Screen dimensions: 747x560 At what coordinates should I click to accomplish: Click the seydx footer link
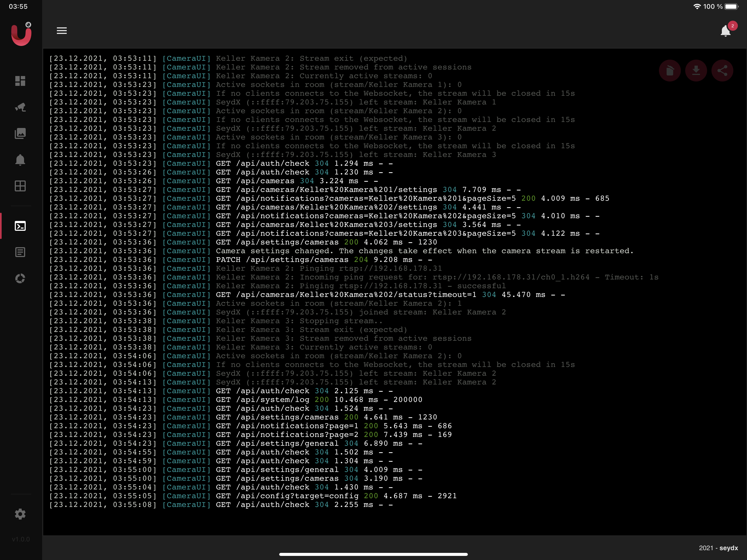(x=728, y=548)
